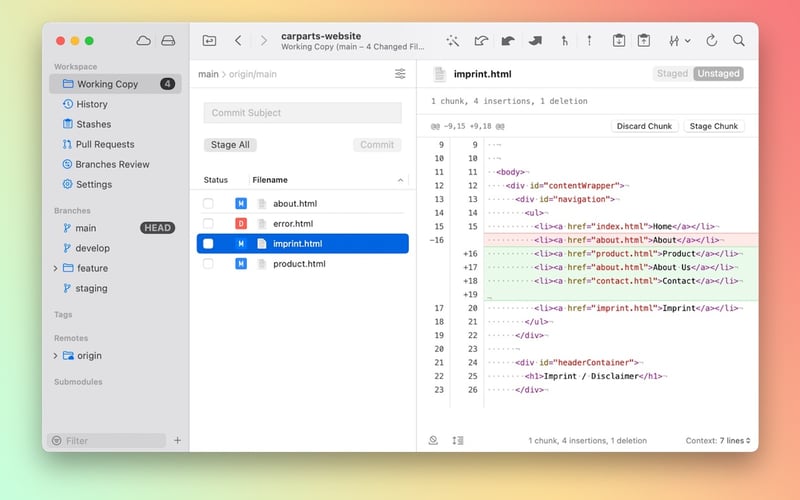The width and height of the screenshot is (800, 500).
Task: Click the Discard Chunk button
Action: (x=644, y=126)
